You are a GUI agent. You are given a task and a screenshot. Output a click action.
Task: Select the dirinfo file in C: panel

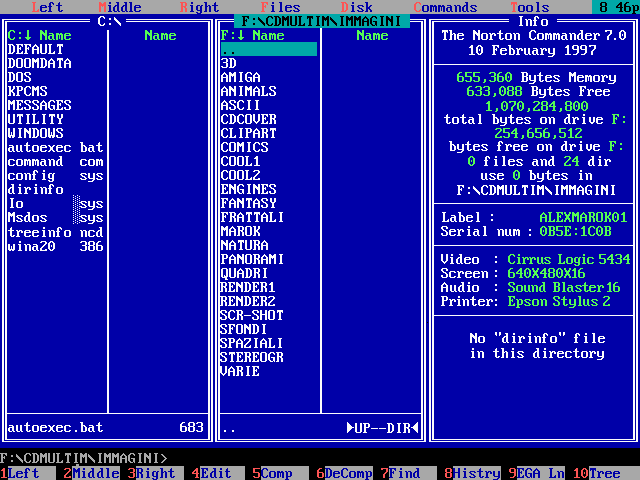coord(36,189)
